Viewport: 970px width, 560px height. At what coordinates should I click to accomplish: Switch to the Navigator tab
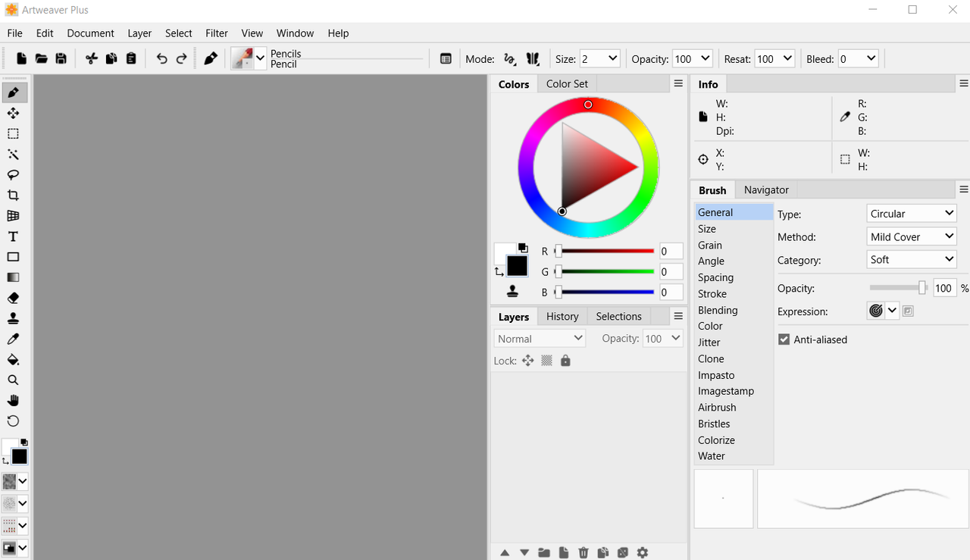point(766,189)
